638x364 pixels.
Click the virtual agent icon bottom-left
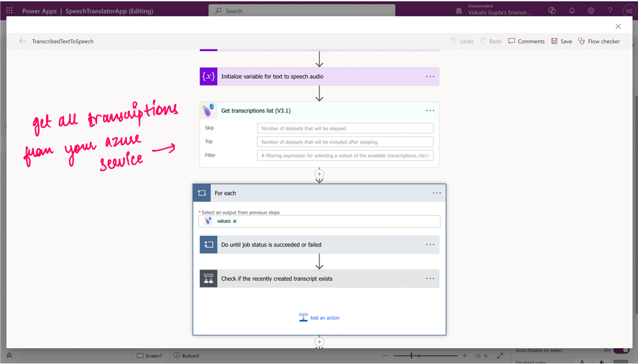pyautogui.click(x=10, y=356)
